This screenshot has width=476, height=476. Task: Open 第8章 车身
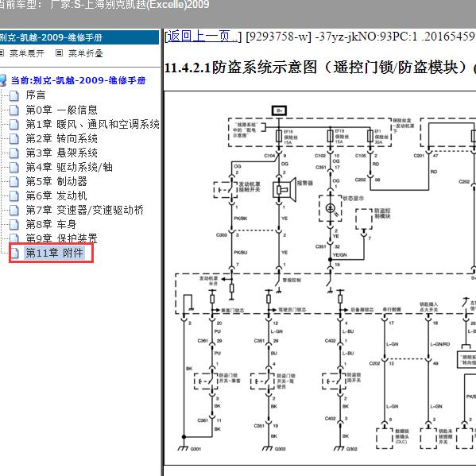[51, 224]
